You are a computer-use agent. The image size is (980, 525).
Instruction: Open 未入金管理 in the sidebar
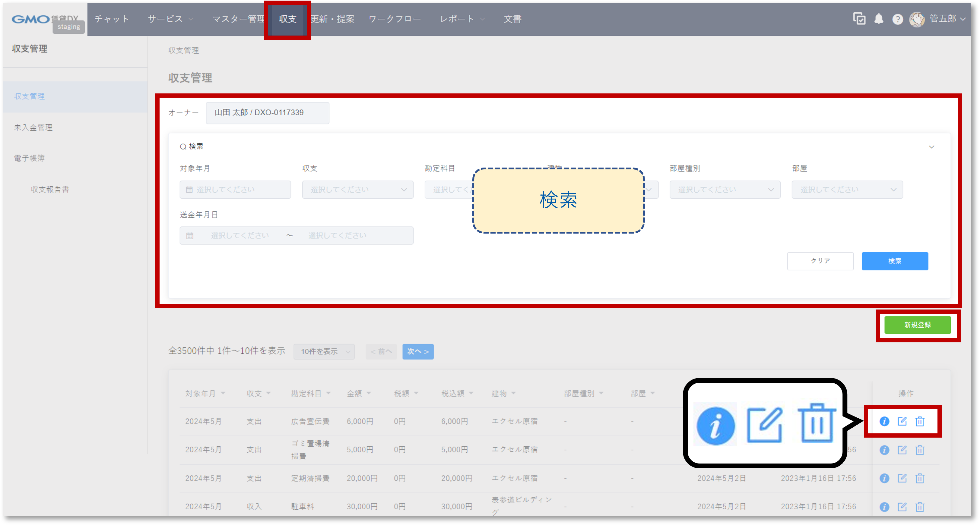pos(33,127)
